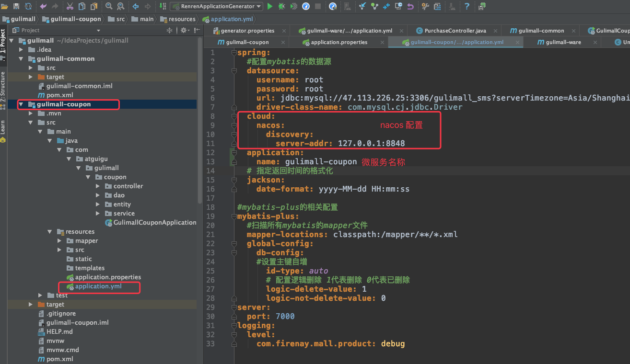Expand the mapper folder under resources
Image resolution: width=630 pixels, height=364 pixels.
[59, 241]
